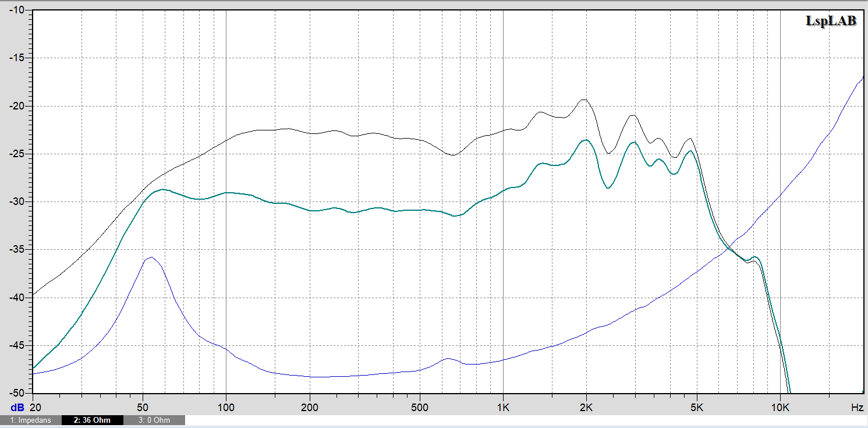Open the '3: 0 Ohm' tab

[x=154, y=420]
